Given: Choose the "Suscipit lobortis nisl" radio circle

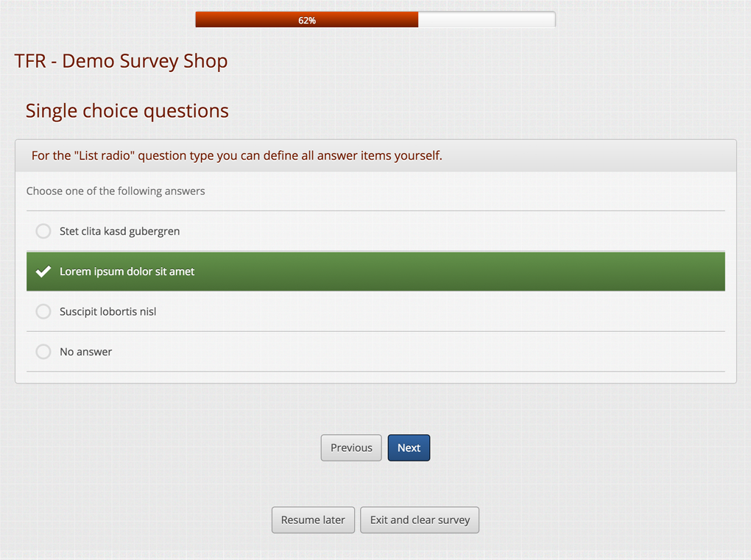Looking at the screenshot, I should click(43, 311).
